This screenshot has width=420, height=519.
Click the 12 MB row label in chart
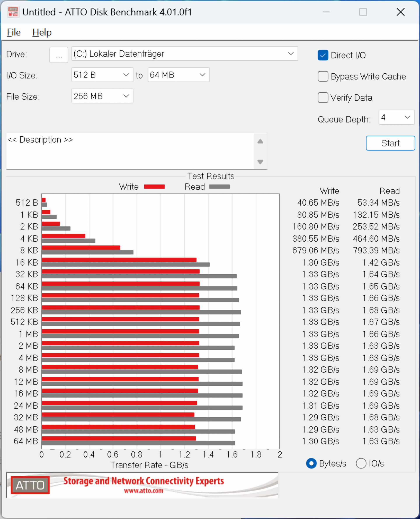click(26, 382)
